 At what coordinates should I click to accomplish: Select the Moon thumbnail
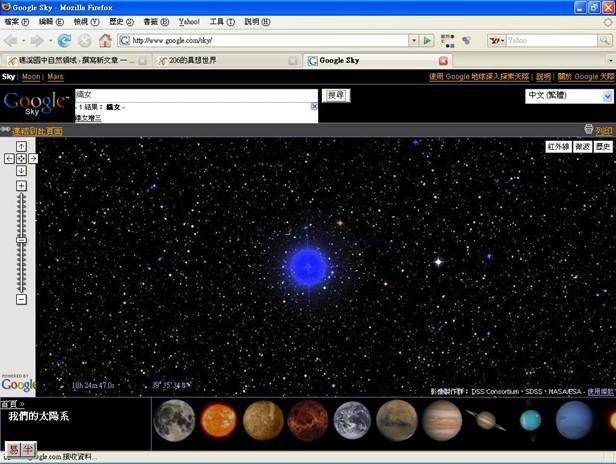174,420
